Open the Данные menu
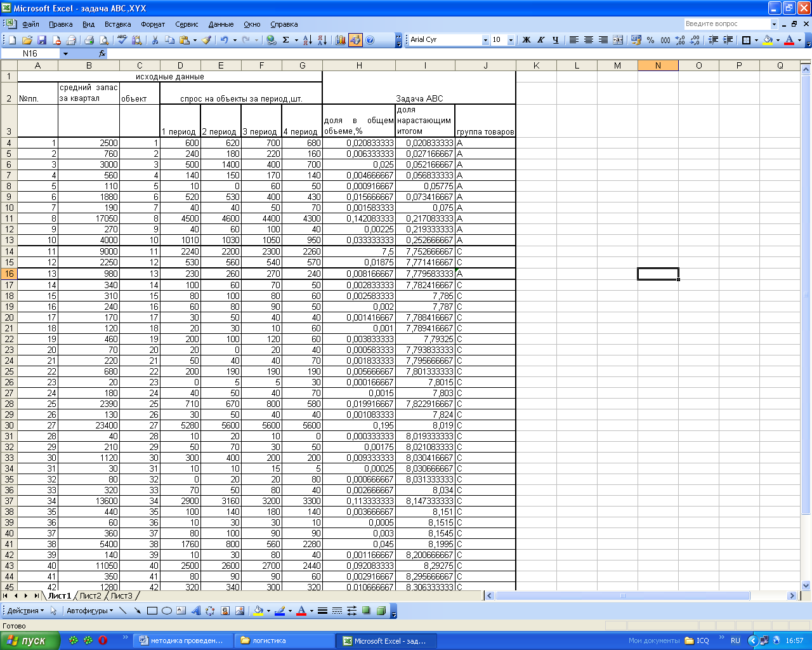 click(221, 24)
